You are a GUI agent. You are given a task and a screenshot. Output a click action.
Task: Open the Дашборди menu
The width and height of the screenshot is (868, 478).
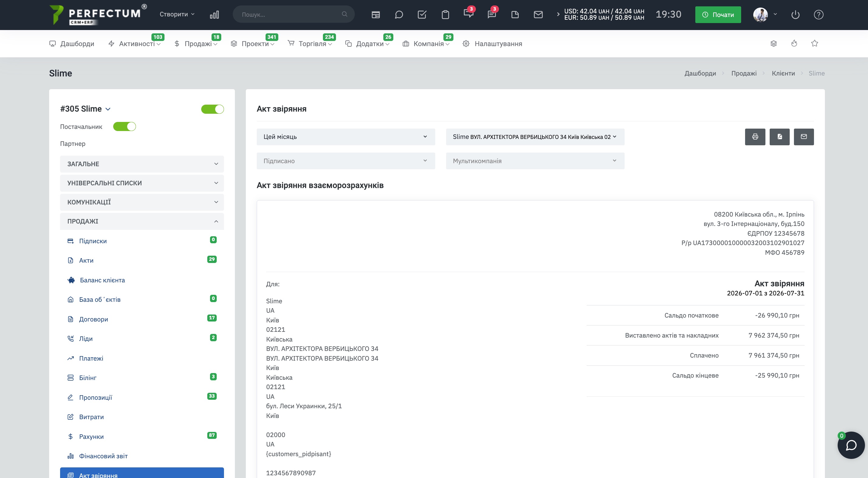coord(72,44)
